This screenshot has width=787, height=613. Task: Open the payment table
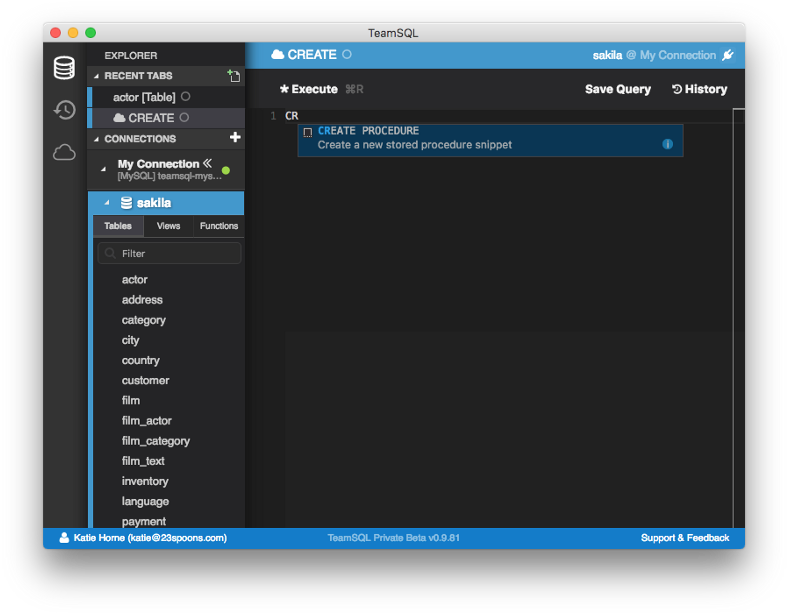click(x=144, y=521)
